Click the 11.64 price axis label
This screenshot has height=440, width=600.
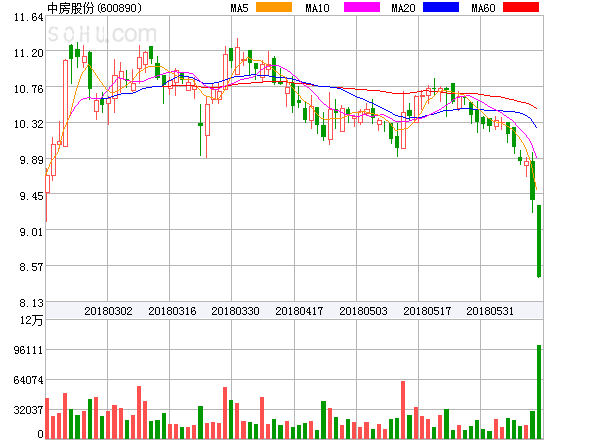click(29, 17)
